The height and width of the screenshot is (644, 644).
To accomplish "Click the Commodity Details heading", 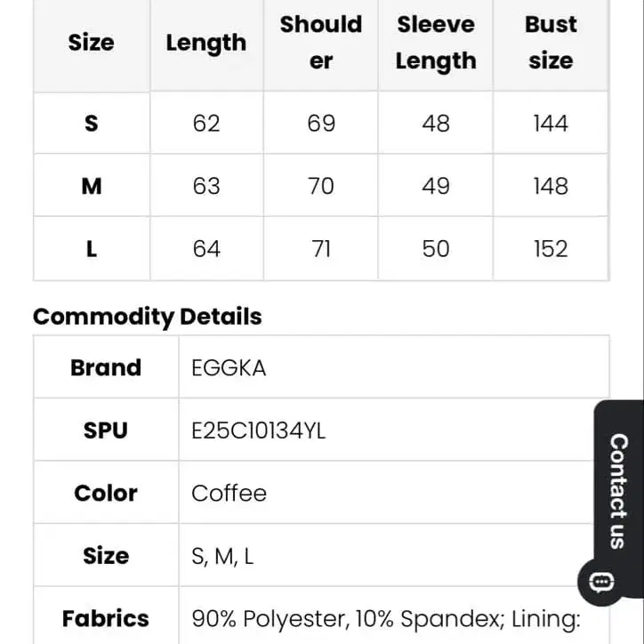I will click(147, 317).
